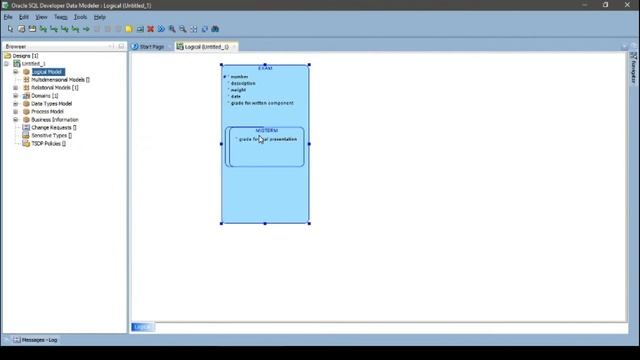Click the bottom Logical diagram tab
The width and height of the screenshot is (640, 360).
[142, 327]
